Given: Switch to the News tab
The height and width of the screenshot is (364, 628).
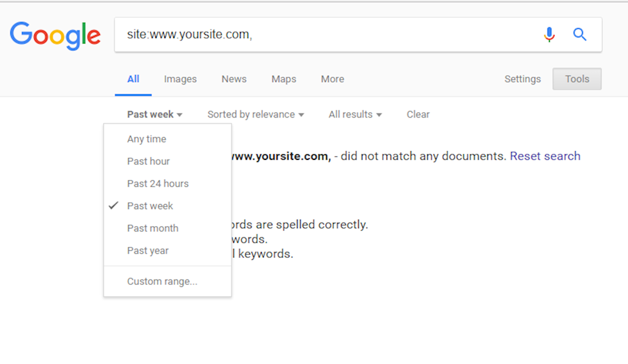Looking at the screenshot, I should click(x=234, y=79).
